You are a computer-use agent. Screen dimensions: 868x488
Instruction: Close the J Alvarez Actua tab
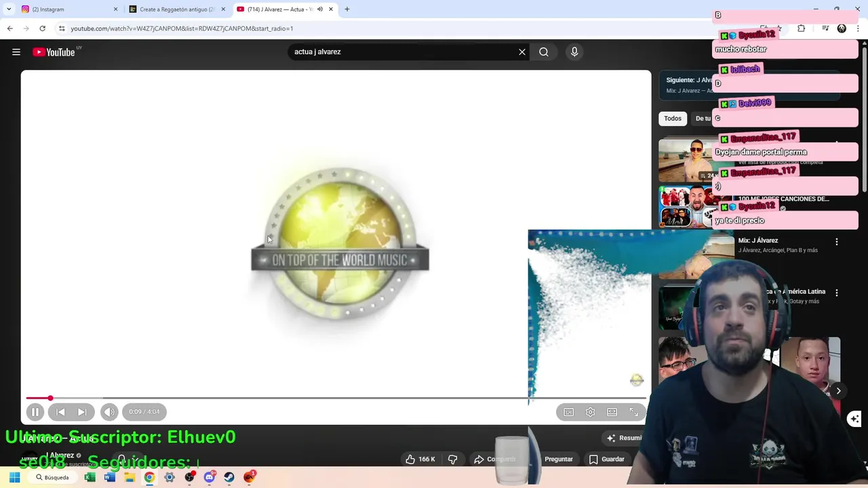[331, 9]
